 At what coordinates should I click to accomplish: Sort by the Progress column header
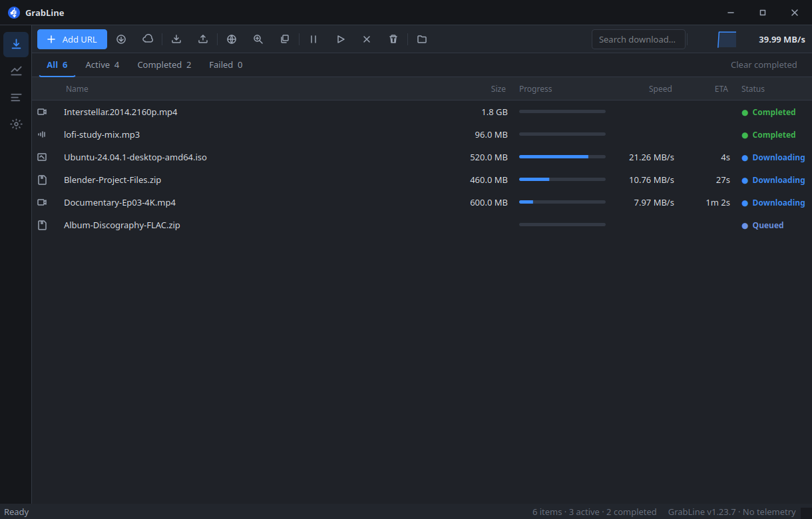[x=536, y=89]
